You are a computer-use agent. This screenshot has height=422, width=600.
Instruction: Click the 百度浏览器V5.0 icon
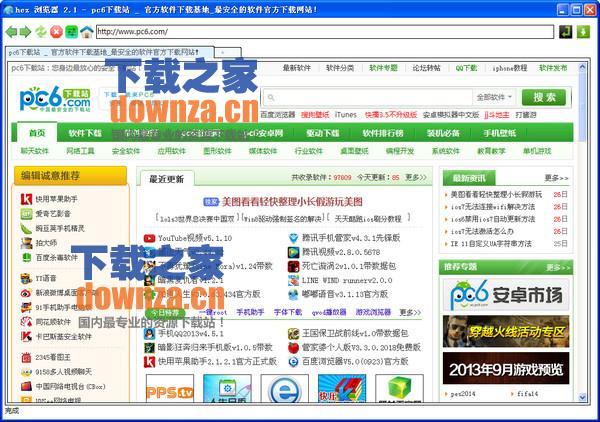click(293, 362)
